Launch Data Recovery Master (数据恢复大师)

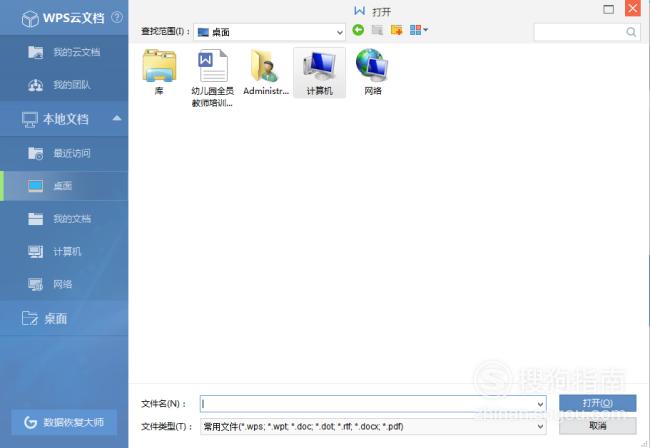(64, 422)
